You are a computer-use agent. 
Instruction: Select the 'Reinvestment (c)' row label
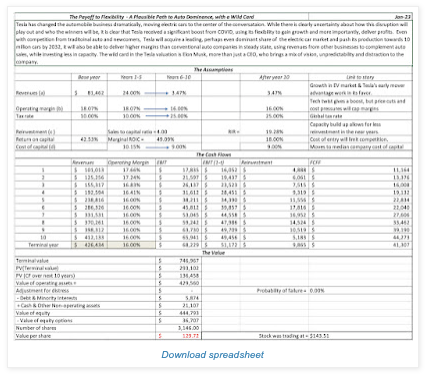[35, 132]
